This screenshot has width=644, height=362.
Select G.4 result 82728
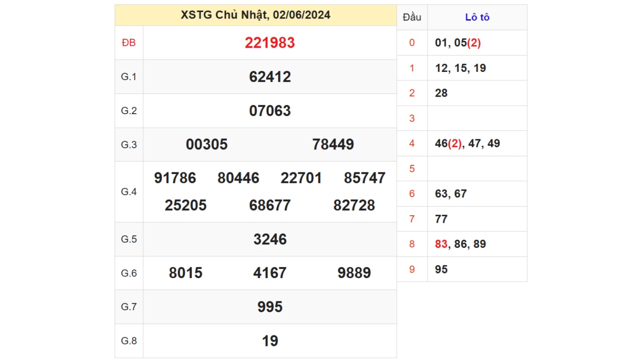tap(354, 206)
